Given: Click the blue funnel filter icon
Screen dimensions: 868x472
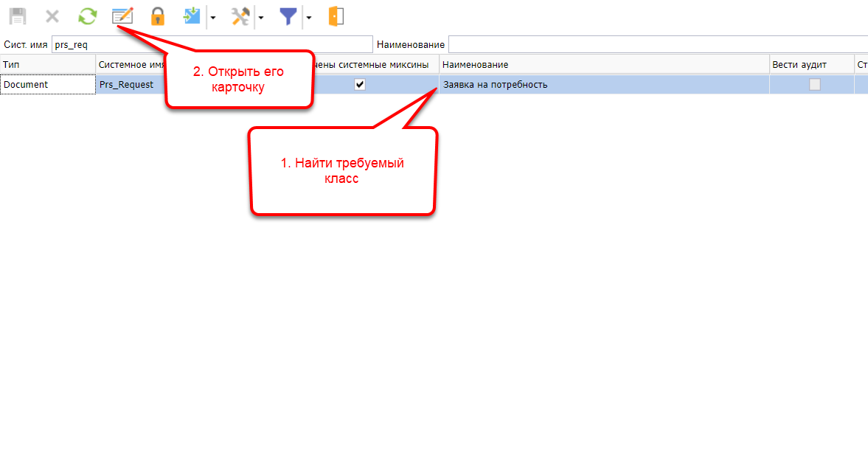Looking at the screenshot, I should click(x=288, y=16).
